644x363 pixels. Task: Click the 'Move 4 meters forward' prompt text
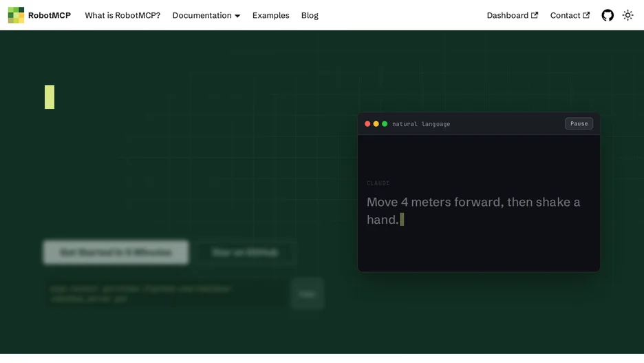click(473, 211)
